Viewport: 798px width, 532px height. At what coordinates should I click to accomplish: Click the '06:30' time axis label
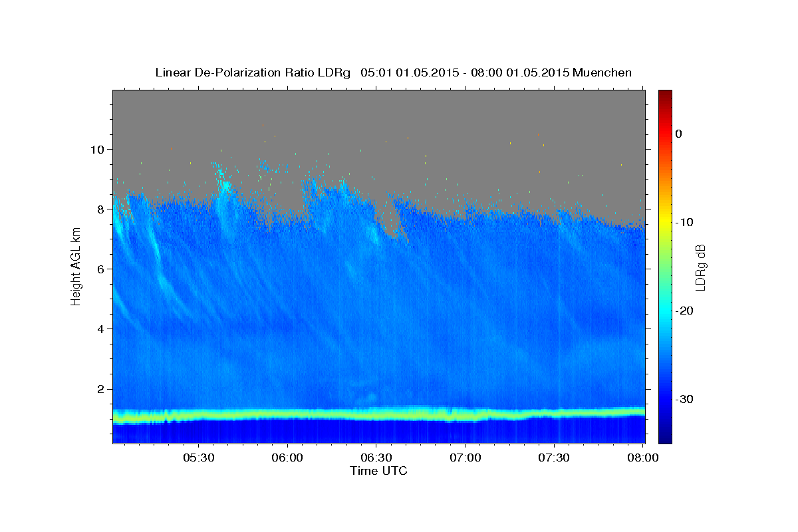(x=376, y=458)
